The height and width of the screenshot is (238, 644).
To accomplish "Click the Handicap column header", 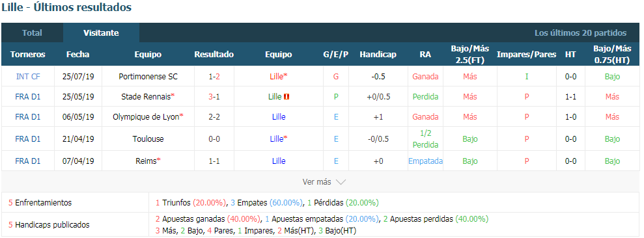I will tap(378, 55).
